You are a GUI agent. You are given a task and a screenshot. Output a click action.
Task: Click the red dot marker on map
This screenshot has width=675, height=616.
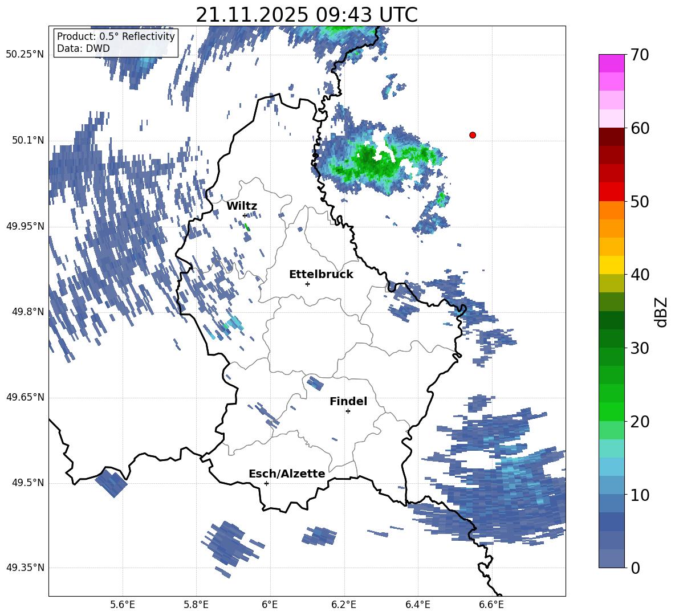point(472,135)
